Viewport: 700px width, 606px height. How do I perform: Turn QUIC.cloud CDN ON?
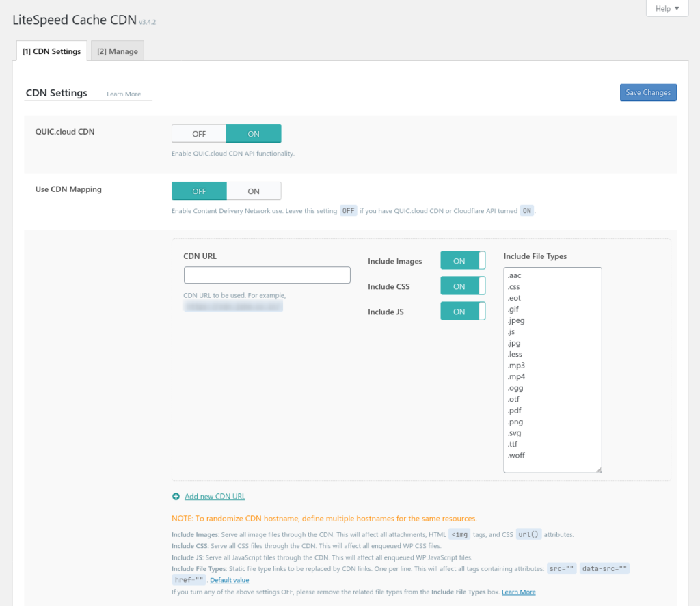tap(254, 134)
